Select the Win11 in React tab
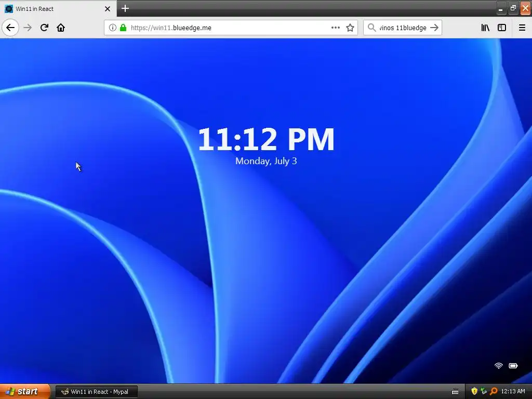 58,8
